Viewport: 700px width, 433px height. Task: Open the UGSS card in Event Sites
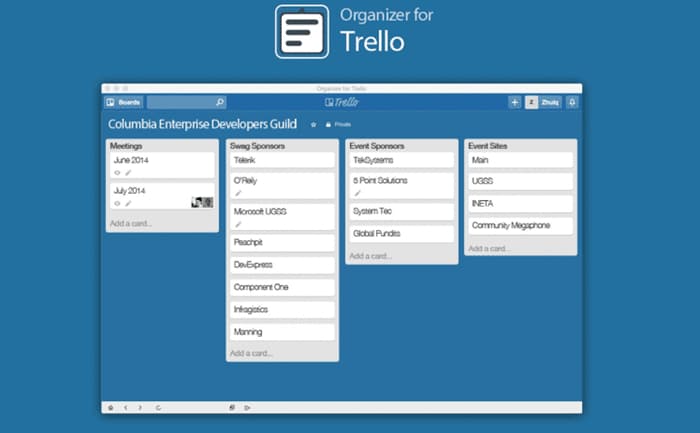521,181
